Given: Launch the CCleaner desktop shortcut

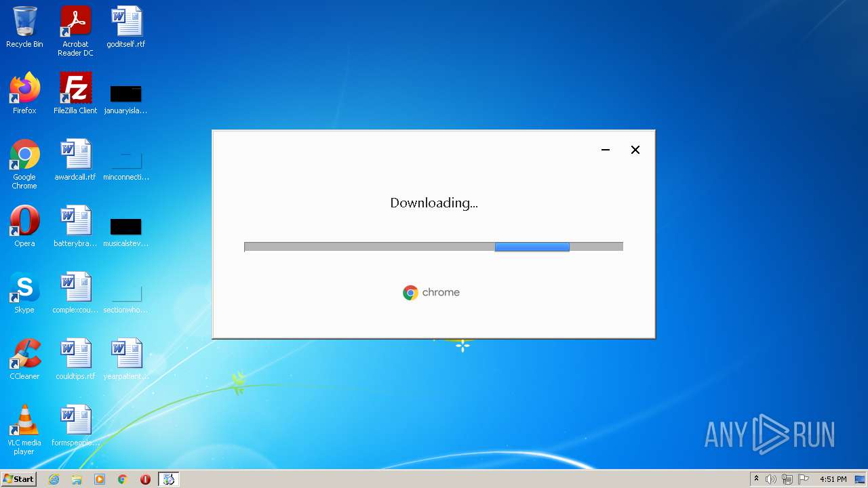Looking at the screenshot, I should tap(24, 359).
